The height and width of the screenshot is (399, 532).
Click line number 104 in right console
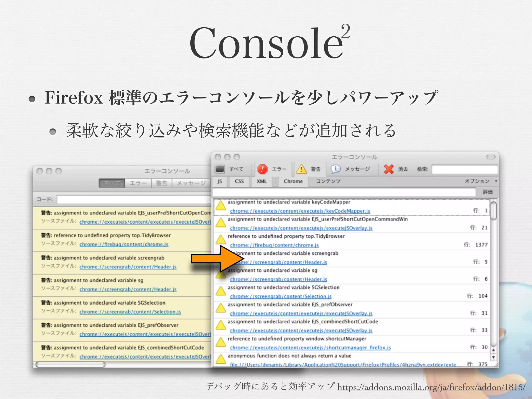[x=483, y=296]
